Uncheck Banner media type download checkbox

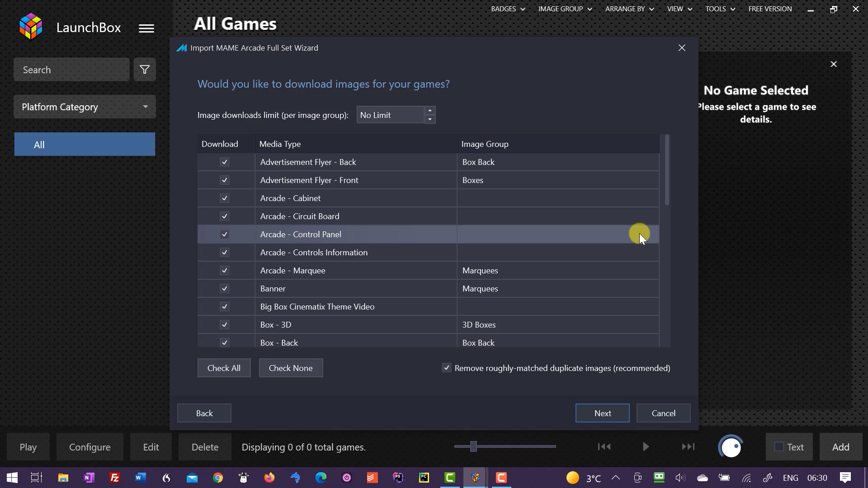pyautogui.click(x=224, y=289)
